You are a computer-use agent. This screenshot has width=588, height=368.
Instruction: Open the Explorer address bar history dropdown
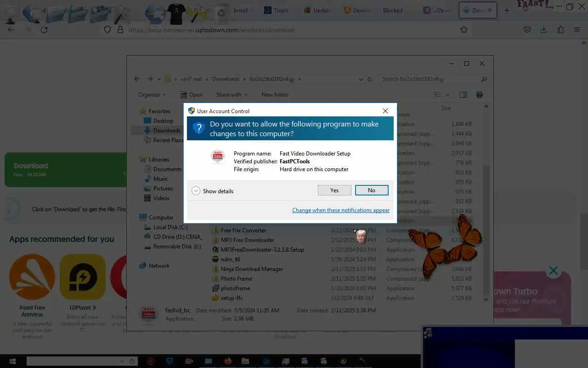click(x=361, y=79)
